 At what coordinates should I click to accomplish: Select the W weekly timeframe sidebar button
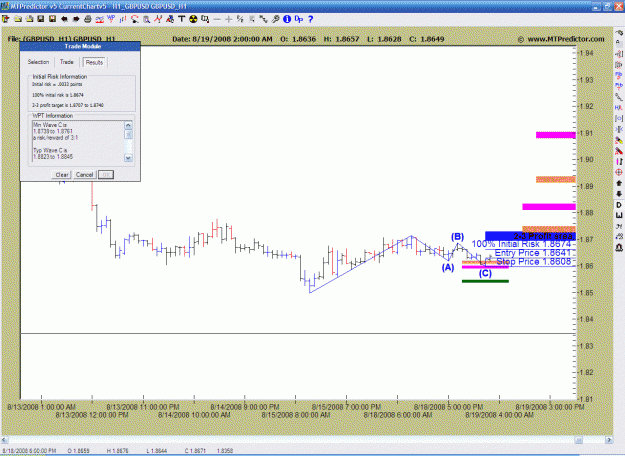pos(619,216)
